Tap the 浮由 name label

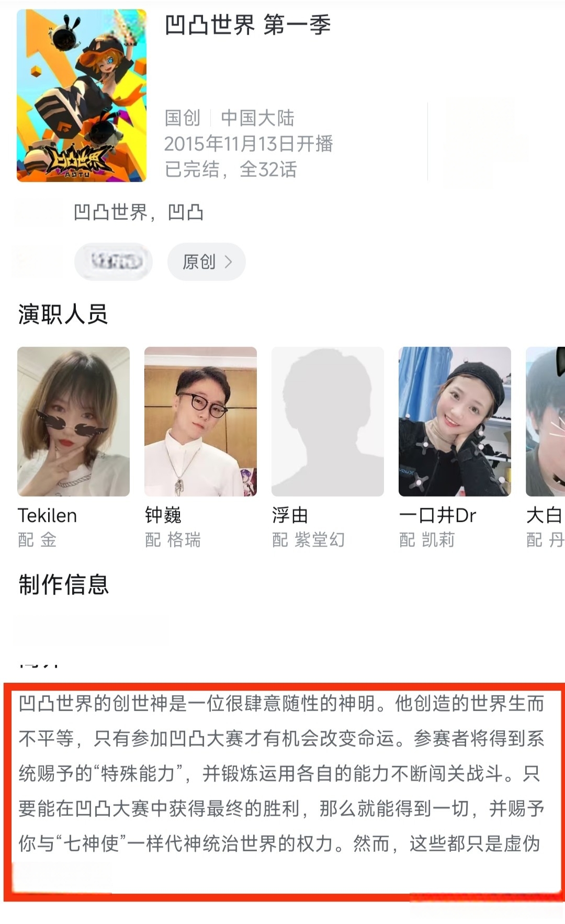click(290, 515)
